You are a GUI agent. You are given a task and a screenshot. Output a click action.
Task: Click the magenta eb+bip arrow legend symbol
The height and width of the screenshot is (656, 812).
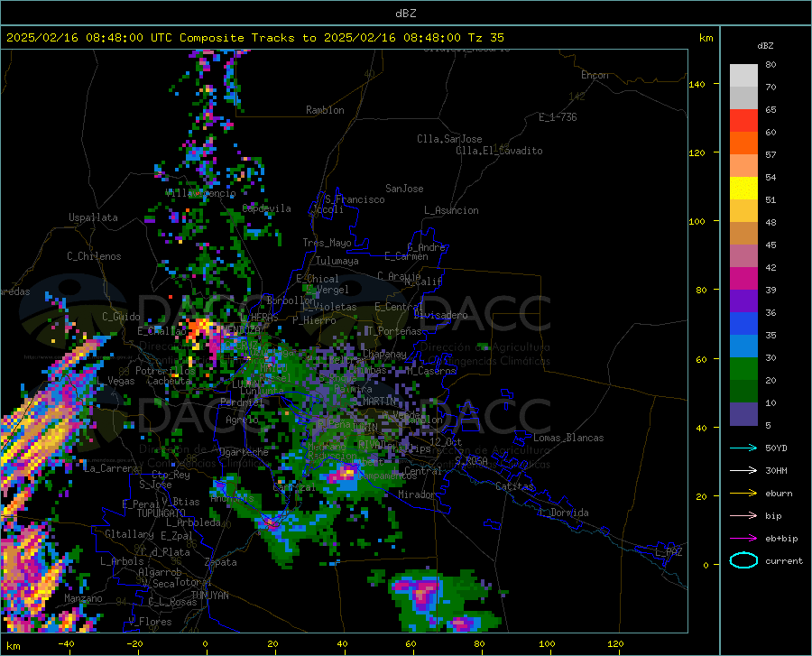point(743,539)
